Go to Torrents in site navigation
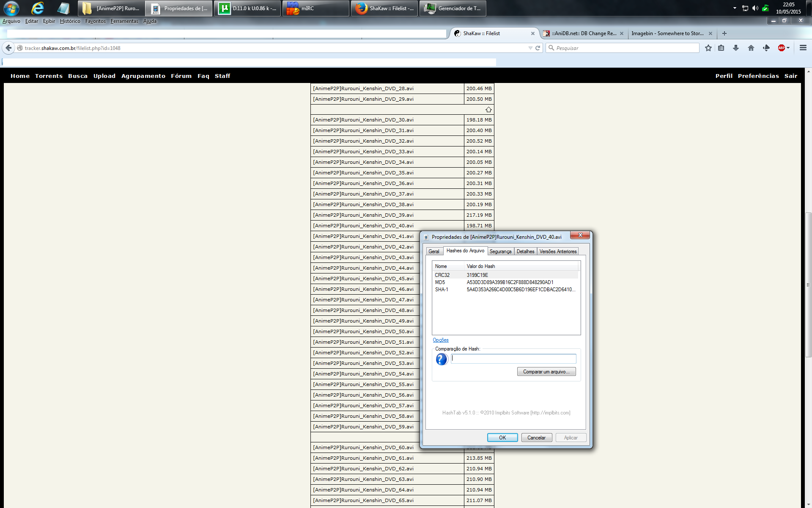 [49, 76]
